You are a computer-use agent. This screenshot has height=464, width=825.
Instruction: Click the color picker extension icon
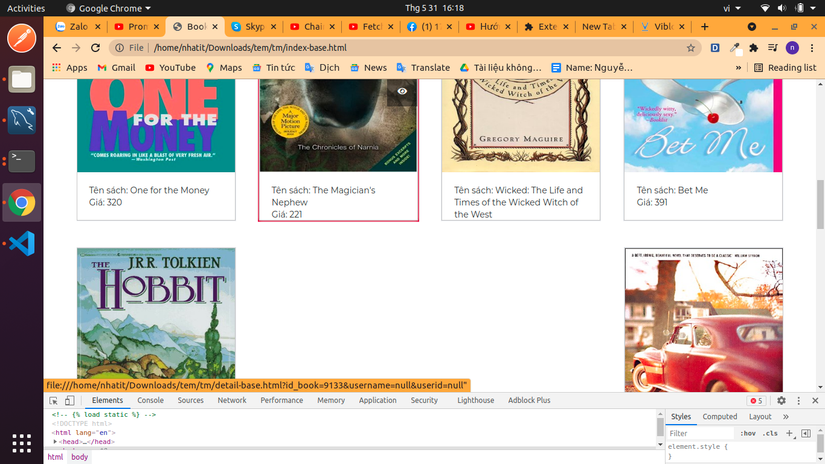tap(735, 48)
